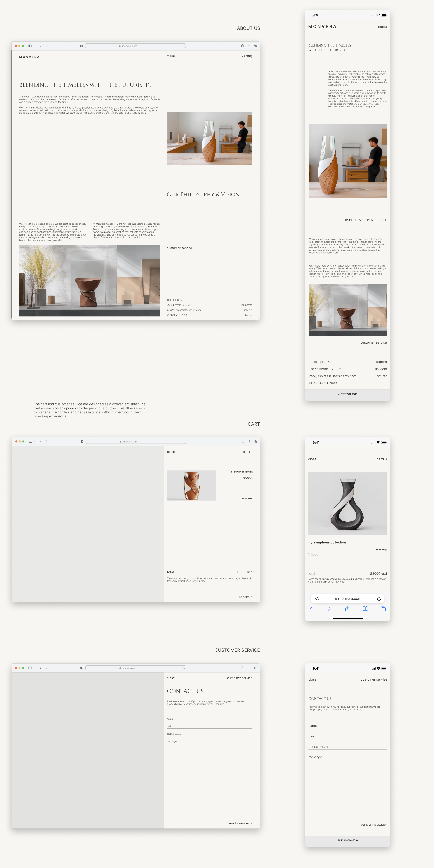Screen dimensions: 434x868
Task: Tap the share icon in mobile Safari toolbar
Action: tap(347, 609)
